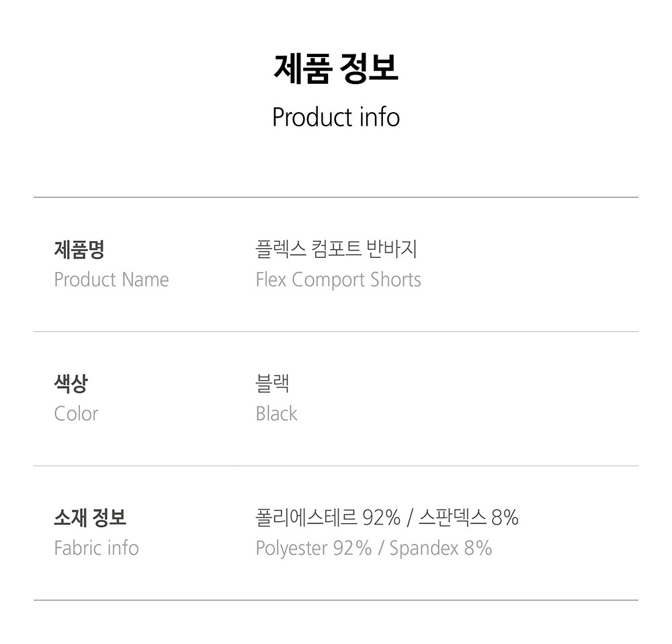Select the gray "Color" label
Image resolution: width=672 pixels, height=644 pixels.
tap(76, 414)
